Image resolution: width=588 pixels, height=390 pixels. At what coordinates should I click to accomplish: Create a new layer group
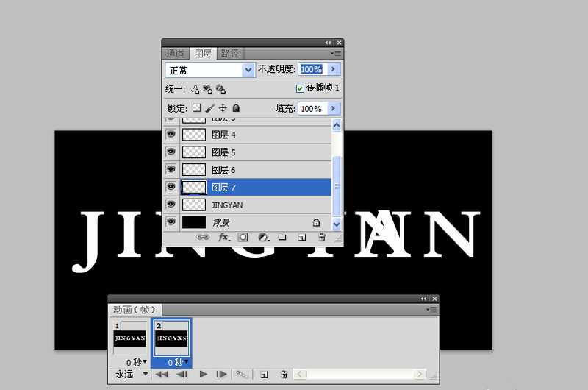click(282, 237)
